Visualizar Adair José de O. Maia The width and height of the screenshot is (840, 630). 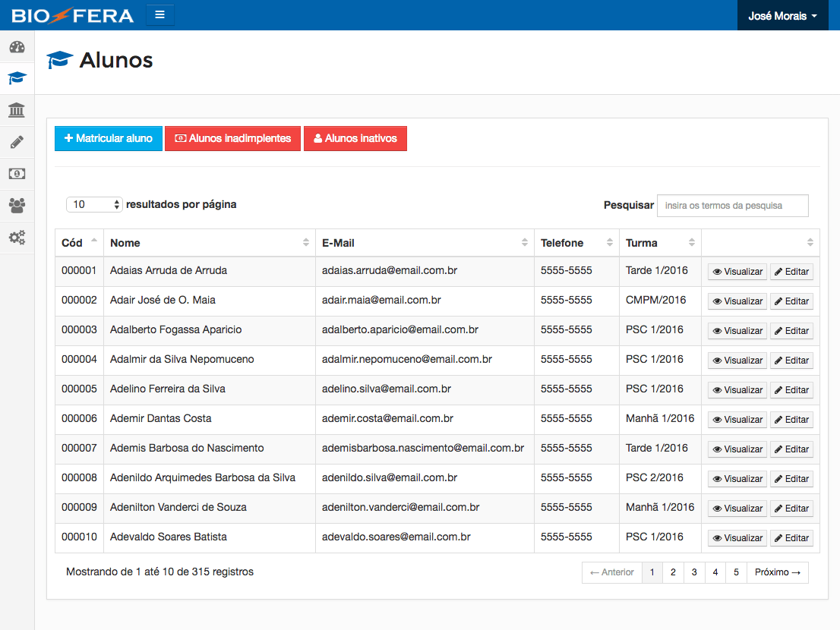pyautogui.click(x=737, y=301)
